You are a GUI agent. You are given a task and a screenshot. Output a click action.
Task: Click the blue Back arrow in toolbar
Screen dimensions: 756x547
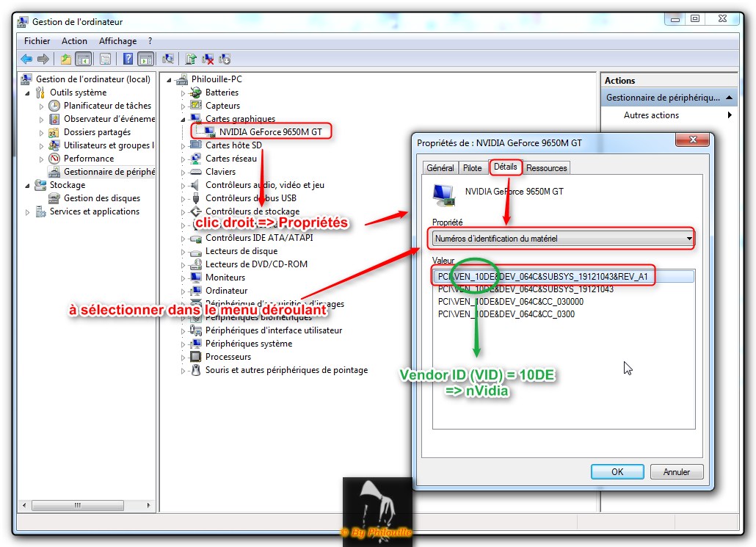pyautogui.click(x=26, y=59)
